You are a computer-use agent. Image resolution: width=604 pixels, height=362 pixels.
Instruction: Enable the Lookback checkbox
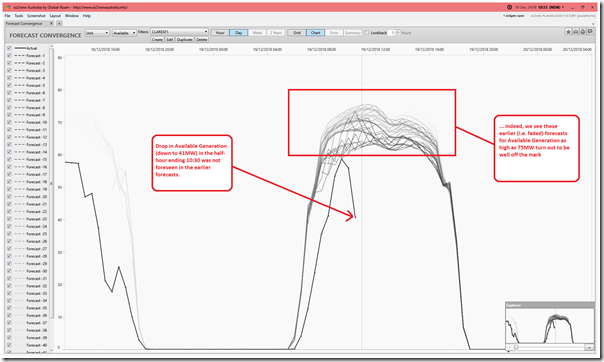(367, 33)
